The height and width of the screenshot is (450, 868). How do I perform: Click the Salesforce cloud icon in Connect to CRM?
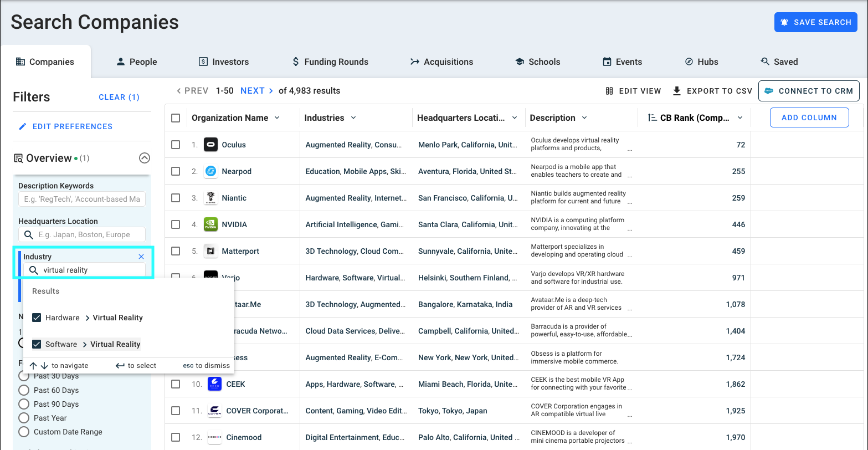click(769, 91)
